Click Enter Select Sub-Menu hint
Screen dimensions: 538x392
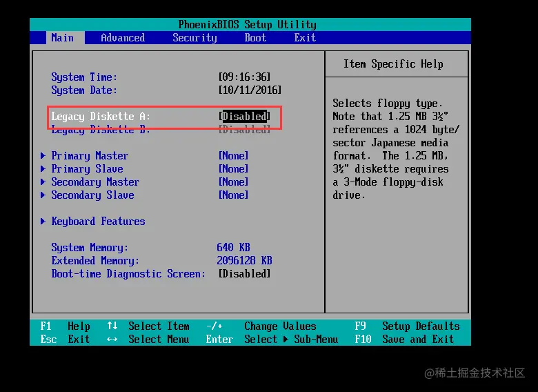pyautogui.click(x=272, y=339)
